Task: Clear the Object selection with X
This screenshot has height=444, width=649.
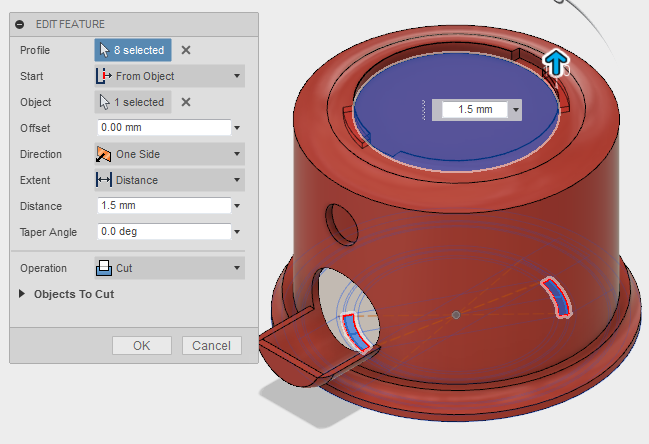Action: (x=186, y=102)
